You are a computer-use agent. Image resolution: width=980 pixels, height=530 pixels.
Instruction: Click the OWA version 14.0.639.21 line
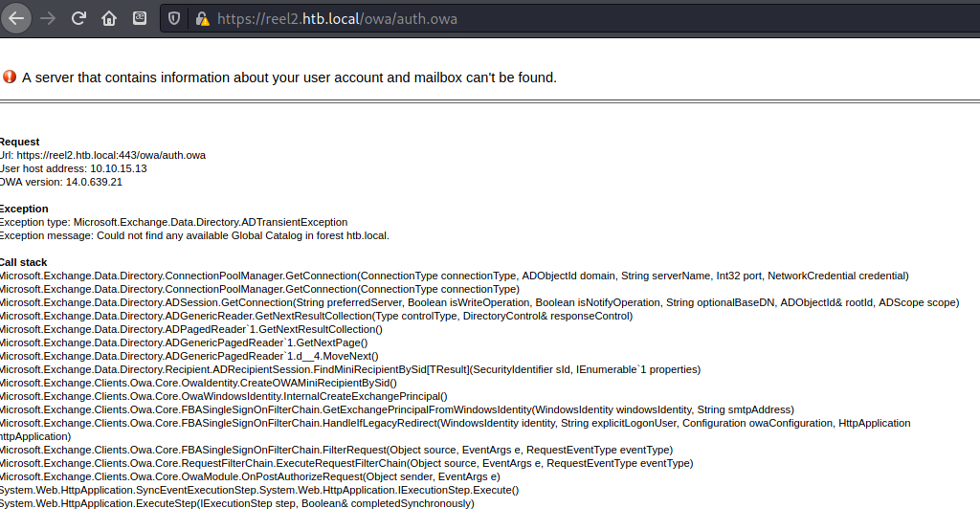click(61, 182)
